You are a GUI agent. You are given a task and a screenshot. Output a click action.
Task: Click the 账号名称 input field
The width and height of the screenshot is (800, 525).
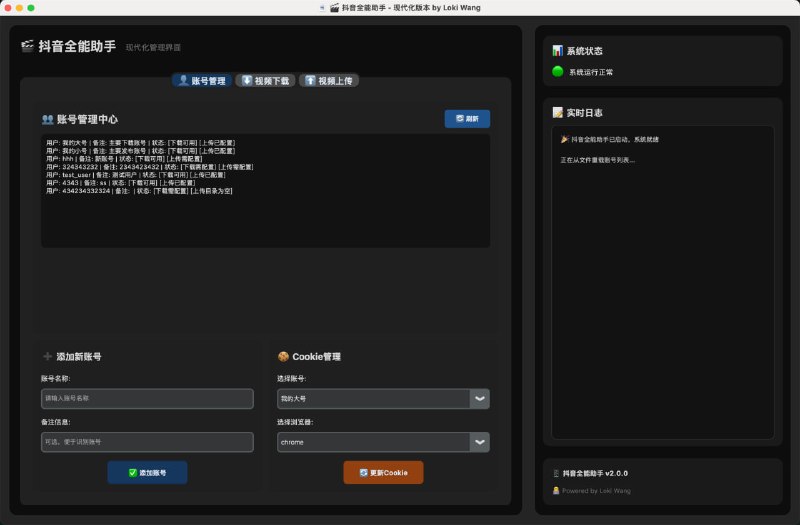[148, 398]
